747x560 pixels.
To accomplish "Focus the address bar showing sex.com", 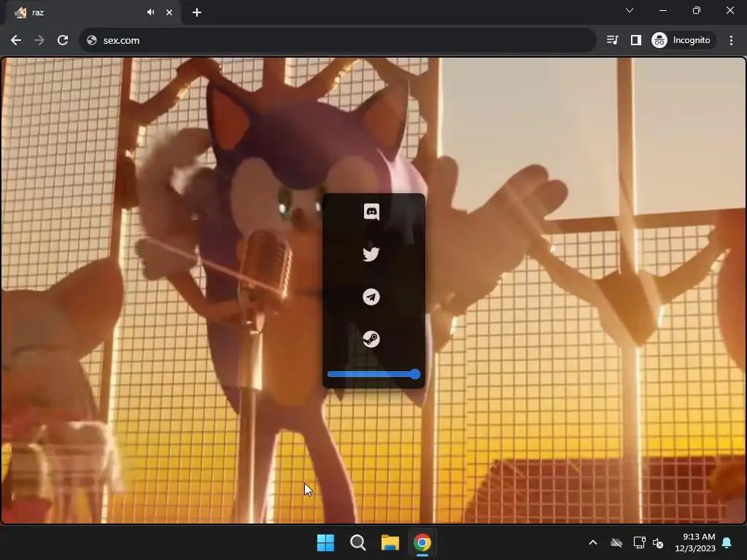I will click(x=337, y=41).
